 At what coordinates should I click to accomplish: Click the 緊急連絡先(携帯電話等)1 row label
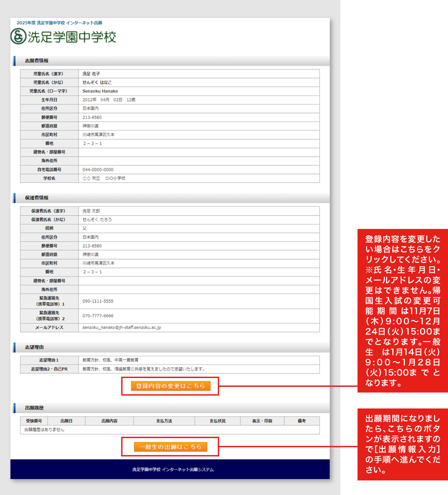point(49,301)
